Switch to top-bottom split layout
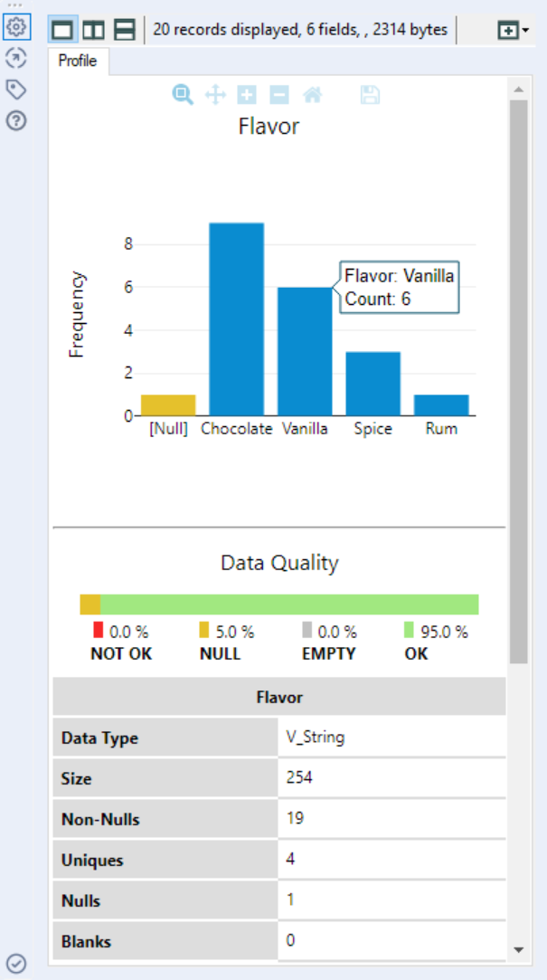The image size is (547, 980). 124,30
